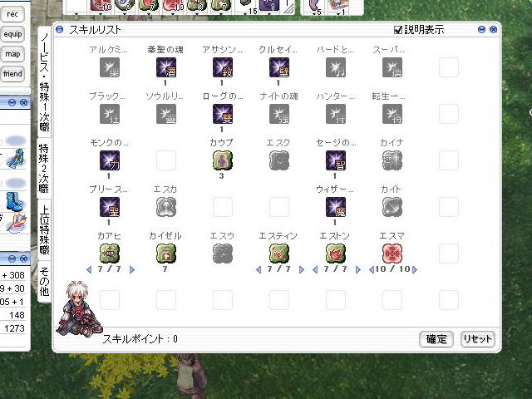Open the equip menu button
Viewport: 532px width, 399px height.
coord(12,34)
